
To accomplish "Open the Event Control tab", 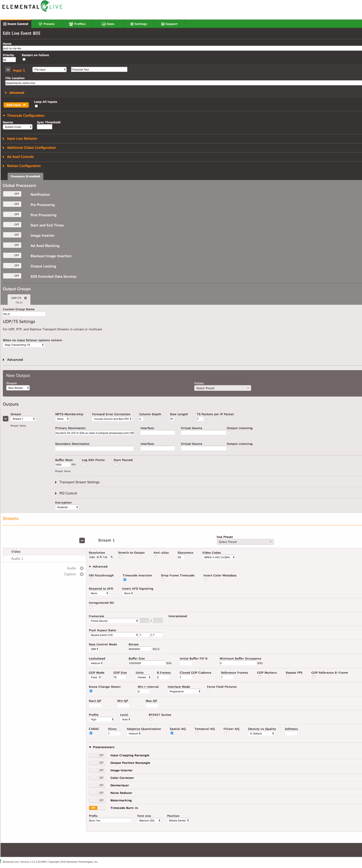I will coord(16,24).
